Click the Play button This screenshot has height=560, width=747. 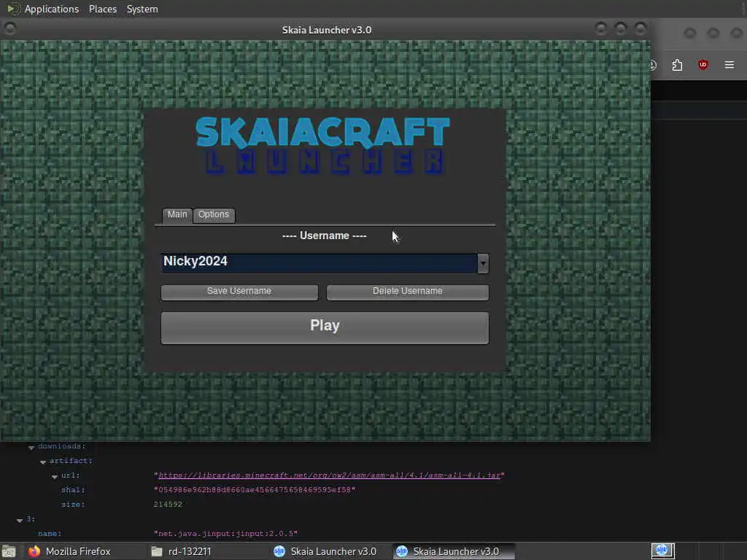pyautogui.click(x=325, y=327)
